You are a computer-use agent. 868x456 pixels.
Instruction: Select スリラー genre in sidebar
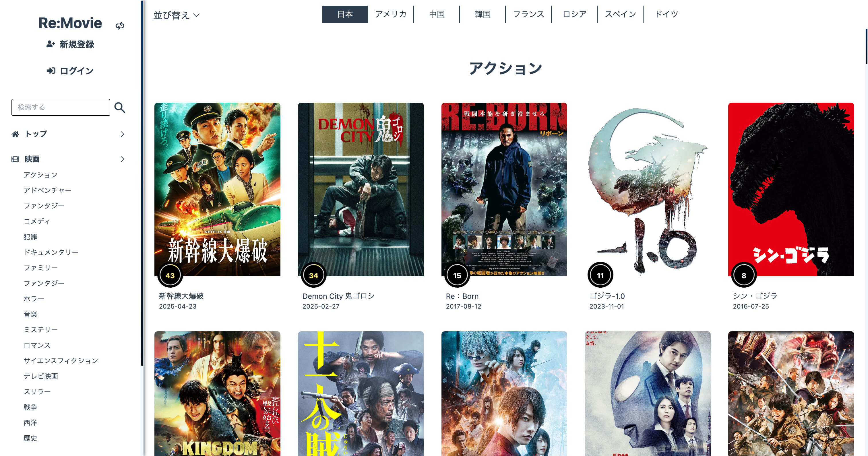[37, 392]
